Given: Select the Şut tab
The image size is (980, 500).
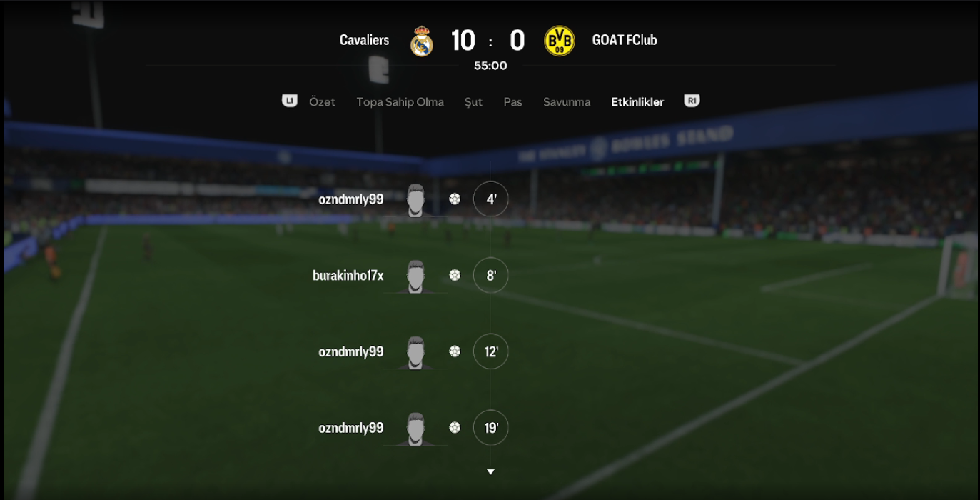Looking at the screenshot, I should 473,102.
